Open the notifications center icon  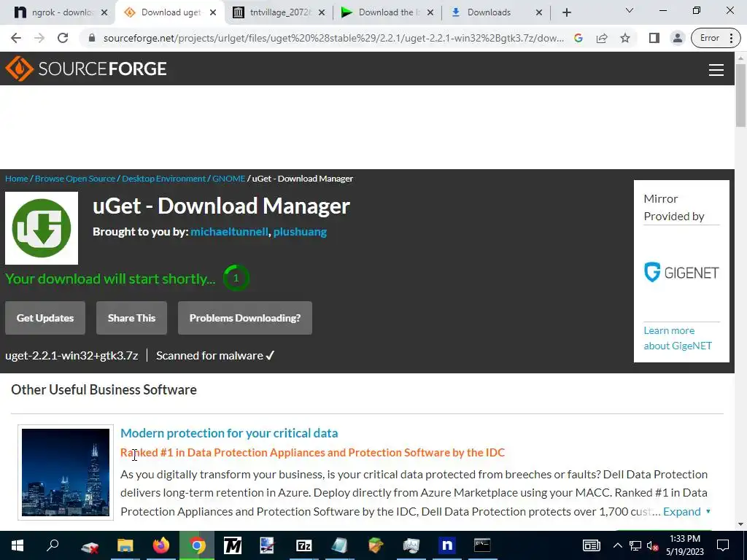[723, 545]
